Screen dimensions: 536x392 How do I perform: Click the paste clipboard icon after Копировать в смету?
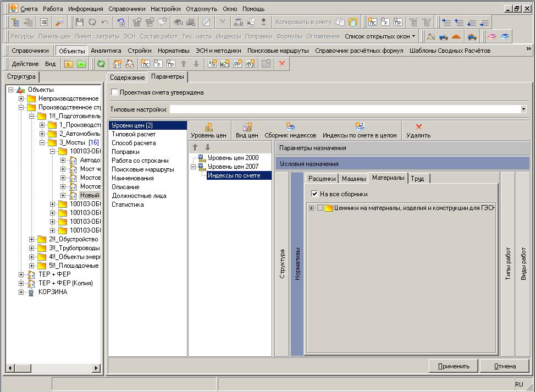point(353,22)
